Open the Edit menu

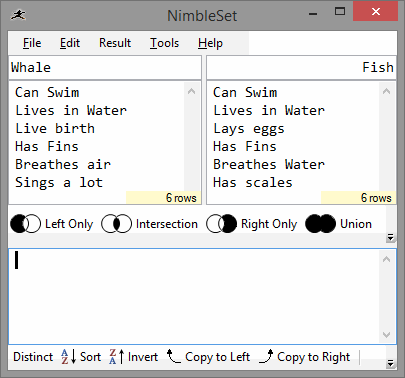[x=70, y=43]
